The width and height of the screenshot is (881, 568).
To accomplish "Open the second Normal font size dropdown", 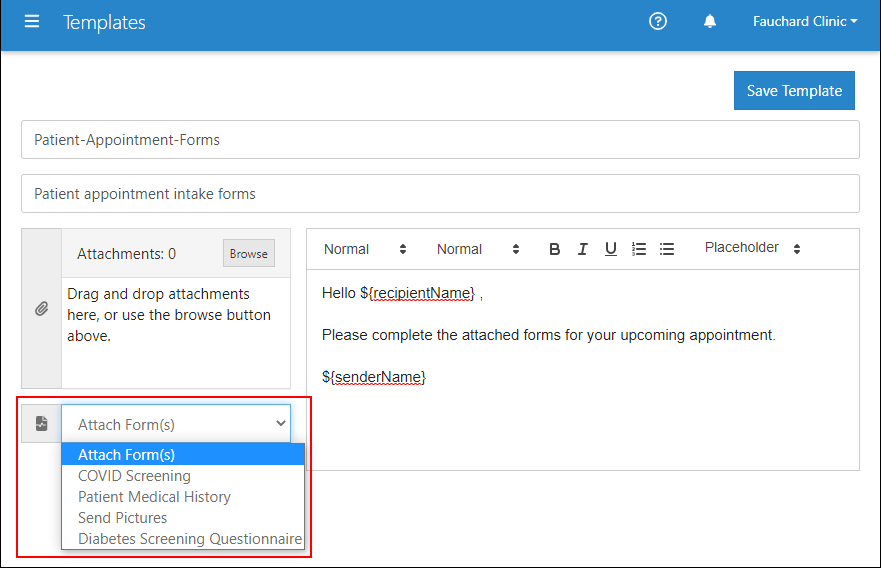I will (478, 249).
